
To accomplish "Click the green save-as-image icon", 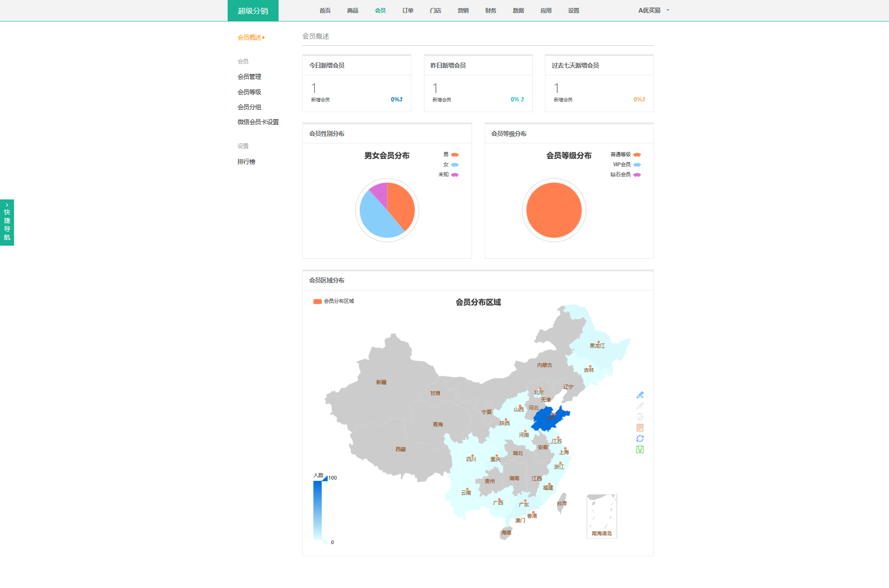I will pyautogui.click(x=640, y=449).
